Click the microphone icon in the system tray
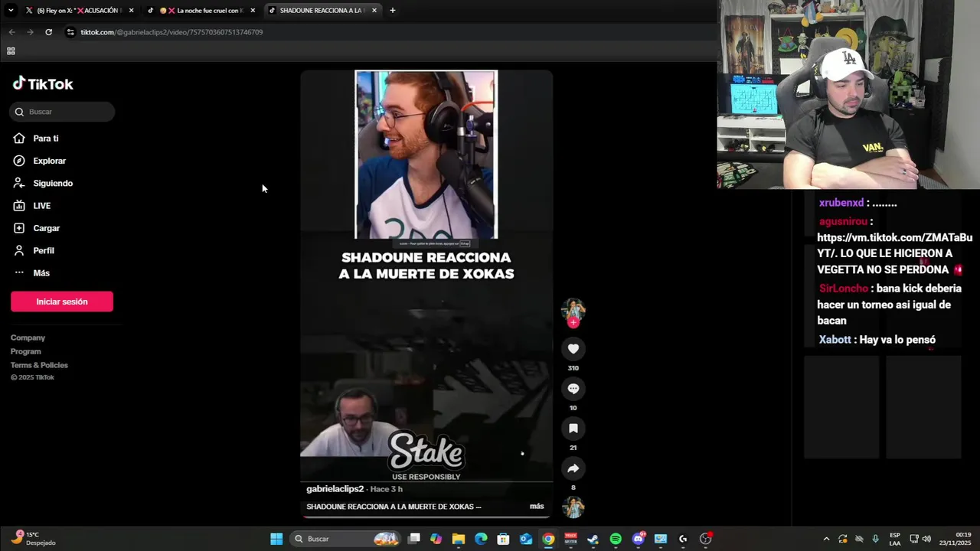The width and height of the screenshot is (980, 551). (x=875, y=539)
